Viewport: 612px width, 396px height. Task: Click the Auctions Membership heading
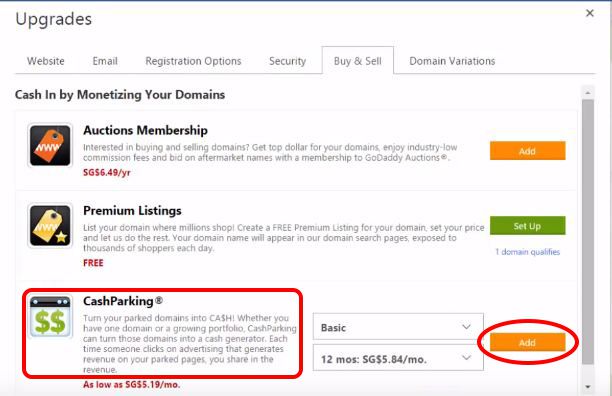(x=145, y=130)
